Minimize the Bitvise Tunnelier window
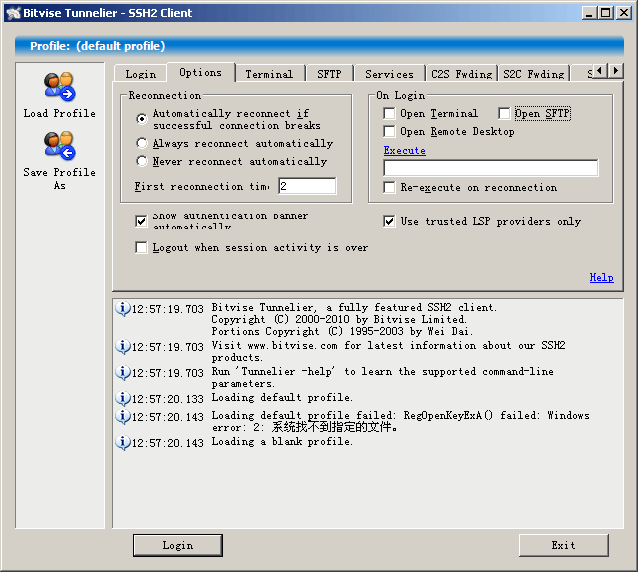 click(588, 13)
